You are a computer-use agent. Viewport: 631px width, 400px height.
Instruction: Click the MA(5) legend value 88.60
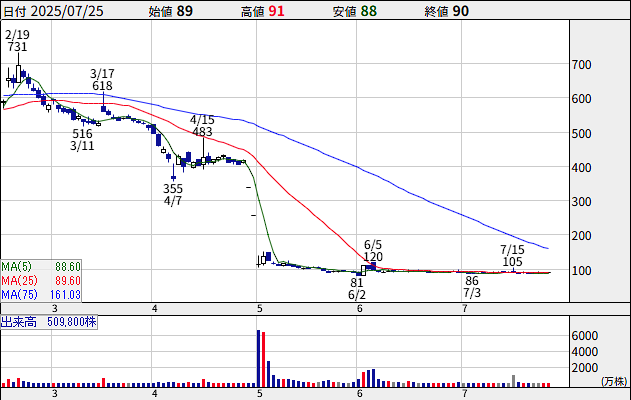[68, 266]
